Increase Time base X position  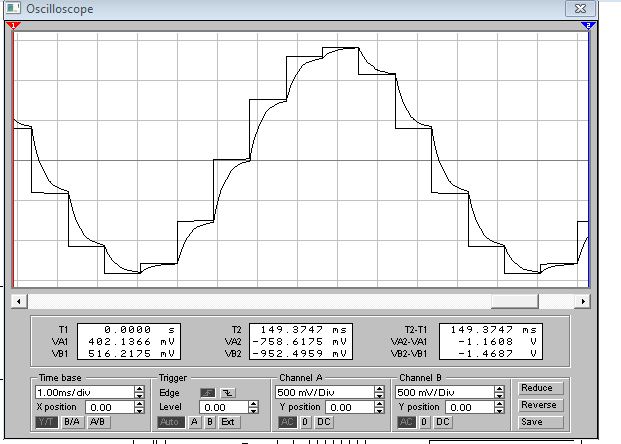[139, 404]
